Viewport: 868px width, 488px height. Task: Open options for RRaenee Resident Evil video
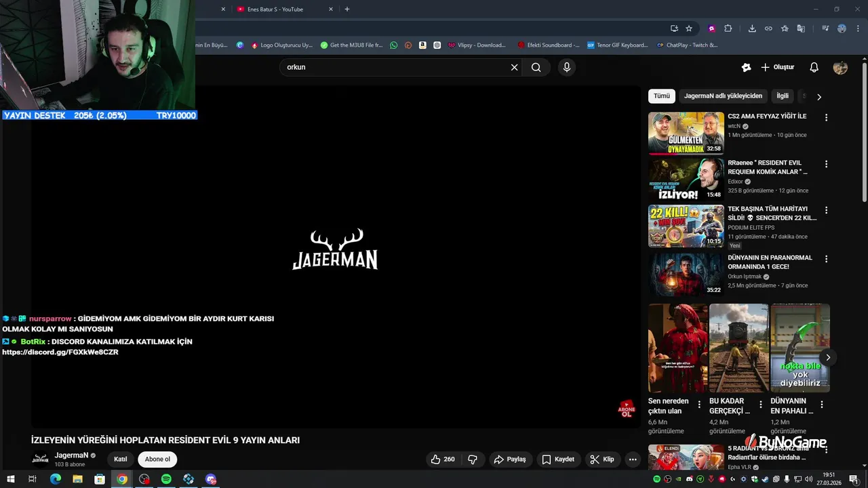click(x=826, y=164)
